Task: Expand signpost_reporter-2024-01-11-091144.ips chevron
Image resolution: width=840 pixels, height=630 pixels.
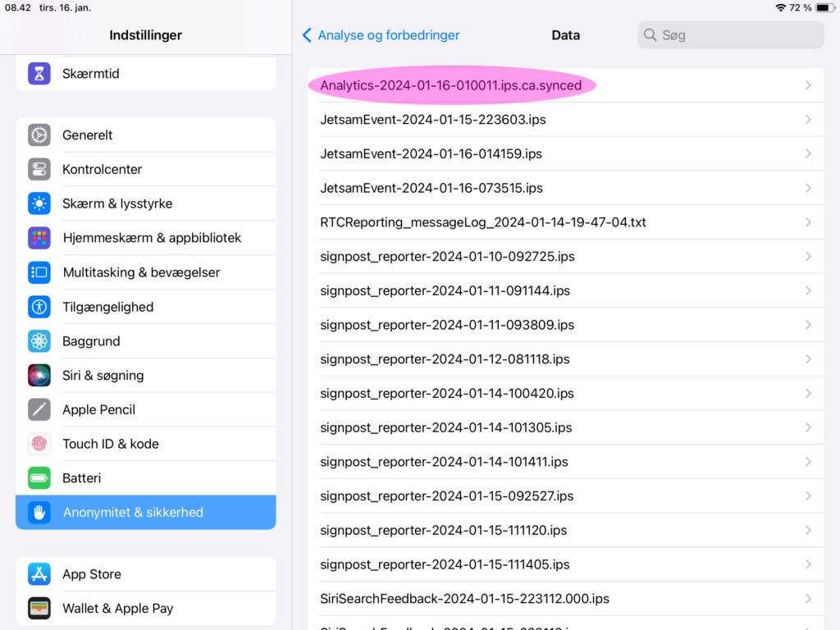Action: point(808,291)
